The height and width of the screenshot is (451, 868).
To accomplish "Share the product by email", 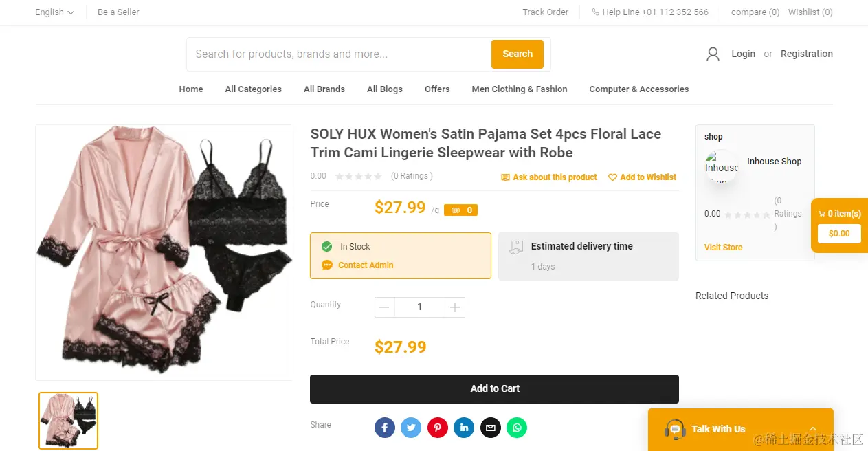I will (490, 427).
